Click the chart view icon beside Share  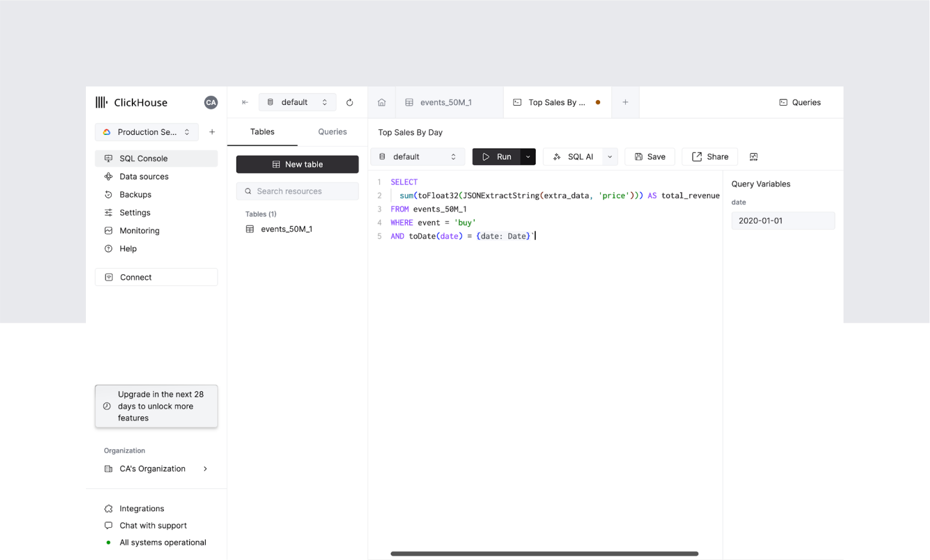(x=753, y=157)
